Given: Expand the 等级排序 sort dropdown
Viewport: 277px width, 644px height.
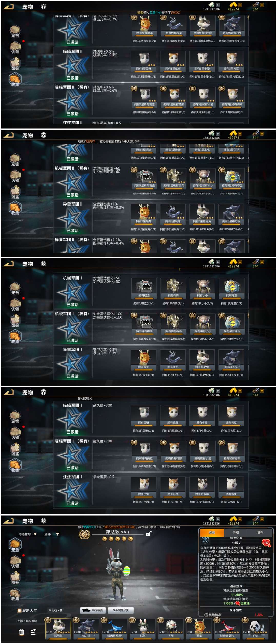Looking at the screenshot, I should (x=27, y=534).
